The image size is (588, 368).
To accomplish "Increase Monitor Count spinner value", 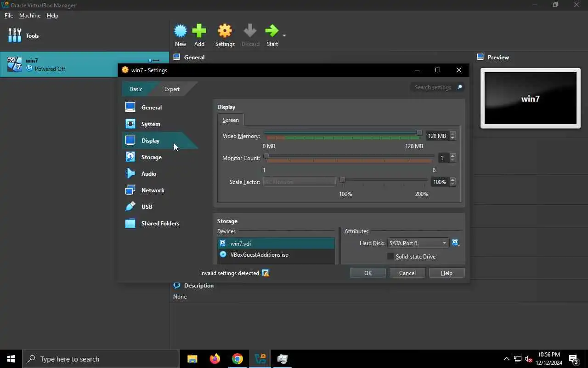I will (x=452, y=156).
